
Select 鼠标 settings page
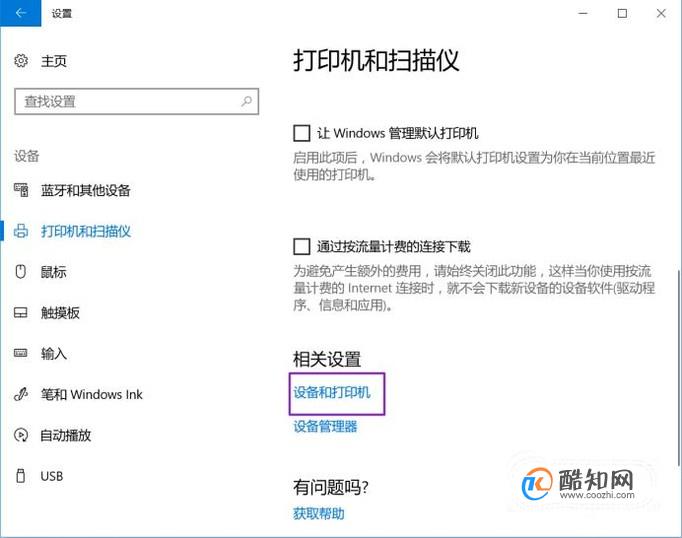pos(53,272)
